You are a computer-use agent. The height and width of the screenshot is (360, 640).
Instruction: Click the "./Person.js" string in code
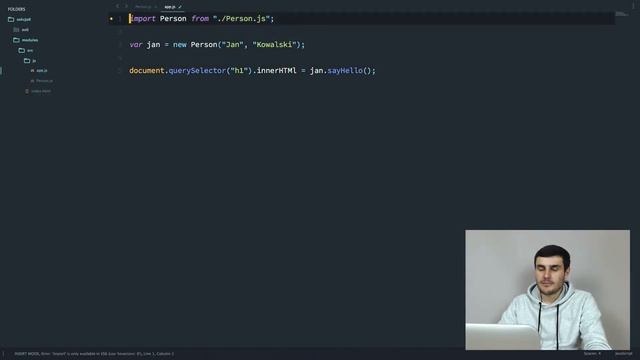tap(241, 19)
